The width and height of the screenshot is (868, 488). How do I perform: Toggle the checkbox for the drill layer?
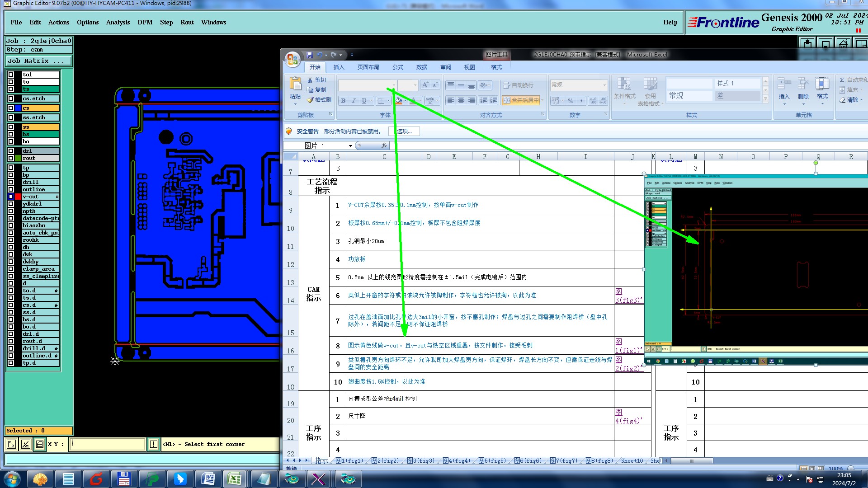11,182
